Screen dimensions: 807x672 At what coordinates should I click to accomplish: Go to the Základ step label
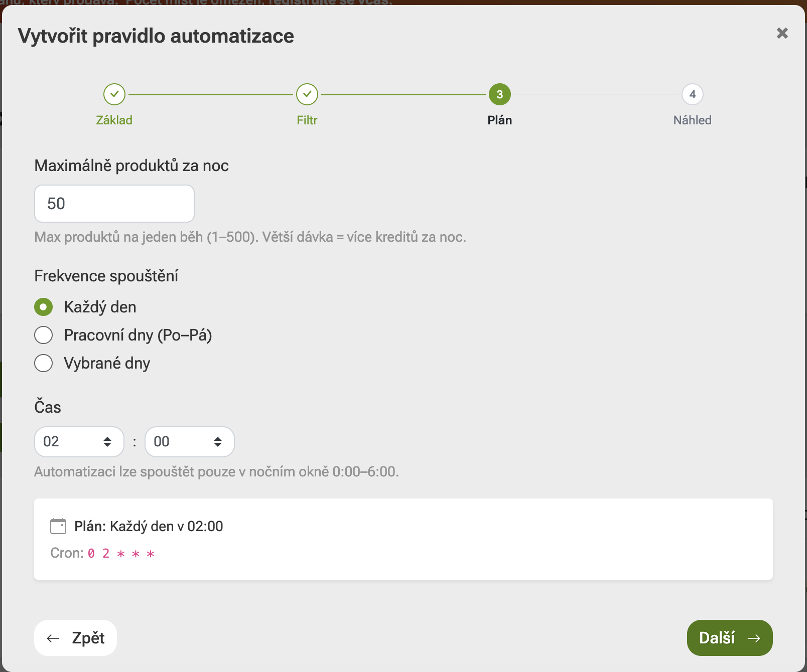114,120
